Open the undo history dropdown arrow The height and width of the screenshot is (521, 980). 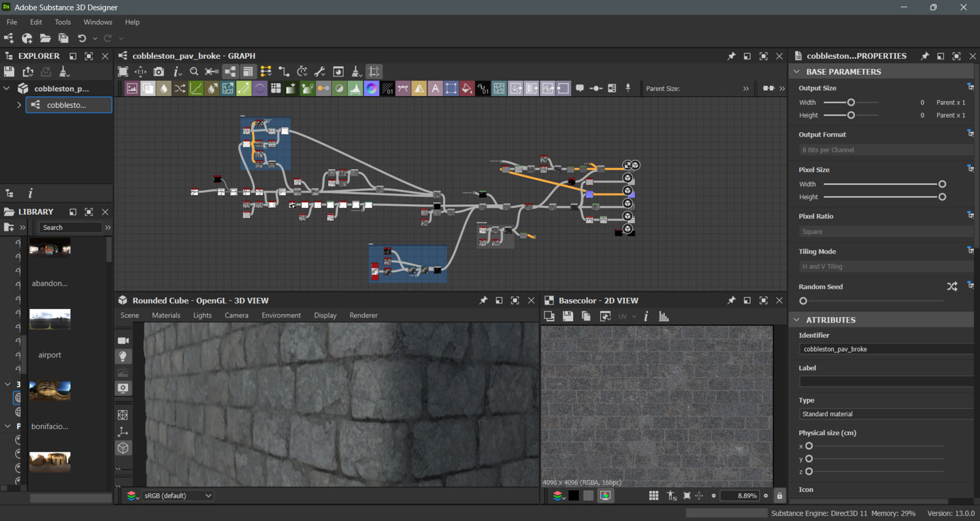tap(95, 38)
